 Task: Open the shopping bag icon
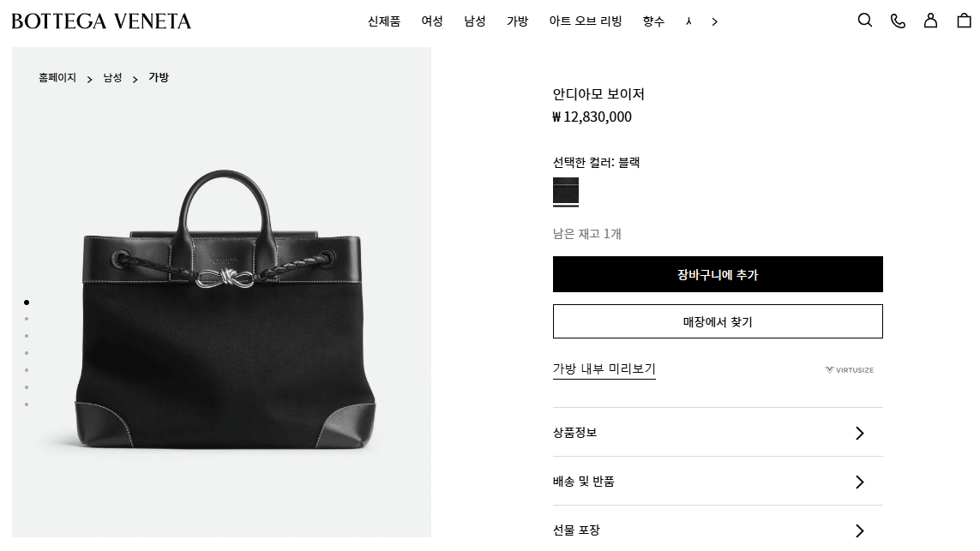(965, 21)
